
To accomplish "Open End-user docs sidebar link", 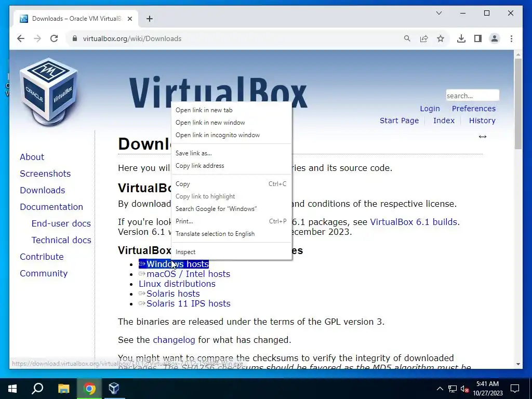I will (61, 223).
